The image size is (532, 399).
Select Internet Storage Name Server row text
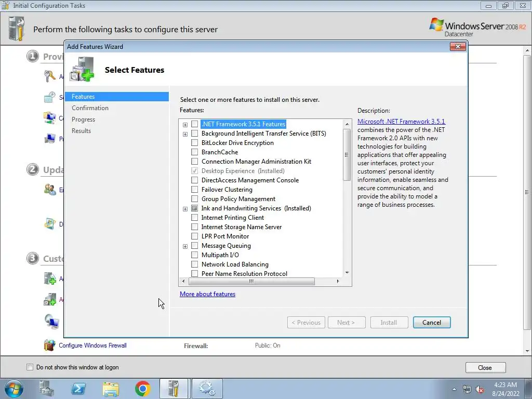pyautogui.click(x=242, y=227)
